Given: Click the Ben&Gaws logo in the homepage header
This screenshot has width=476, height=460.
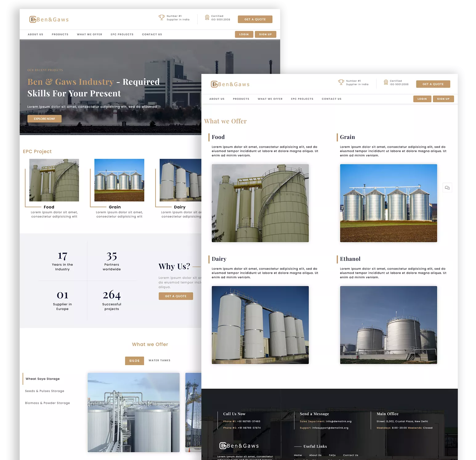Looking at the screenshot, I should (x=49, y=19).
